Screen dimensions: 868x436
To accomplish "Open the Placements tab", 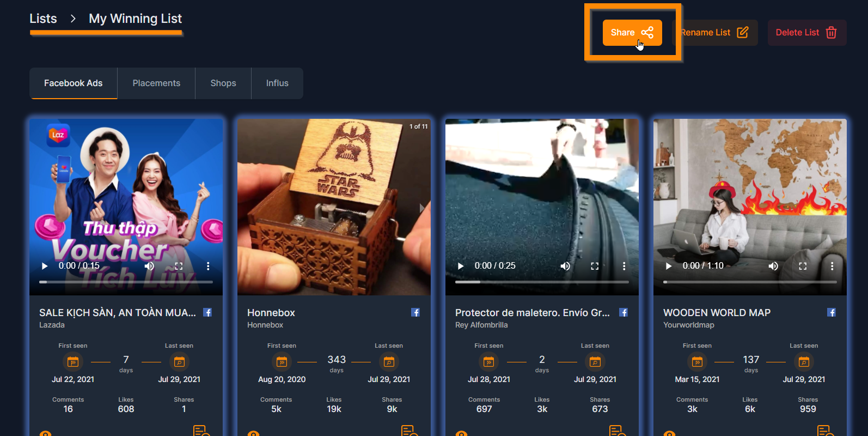I will point(156,83).
